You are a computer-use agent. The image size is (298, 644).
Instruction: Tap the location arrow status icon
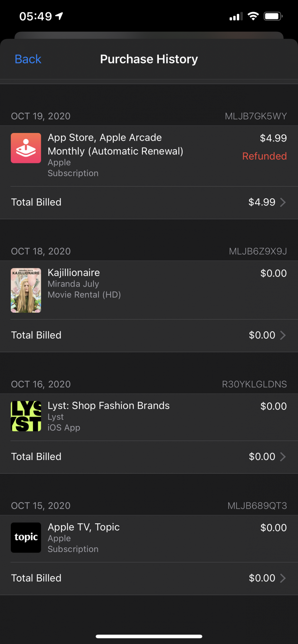click(59, 16)
